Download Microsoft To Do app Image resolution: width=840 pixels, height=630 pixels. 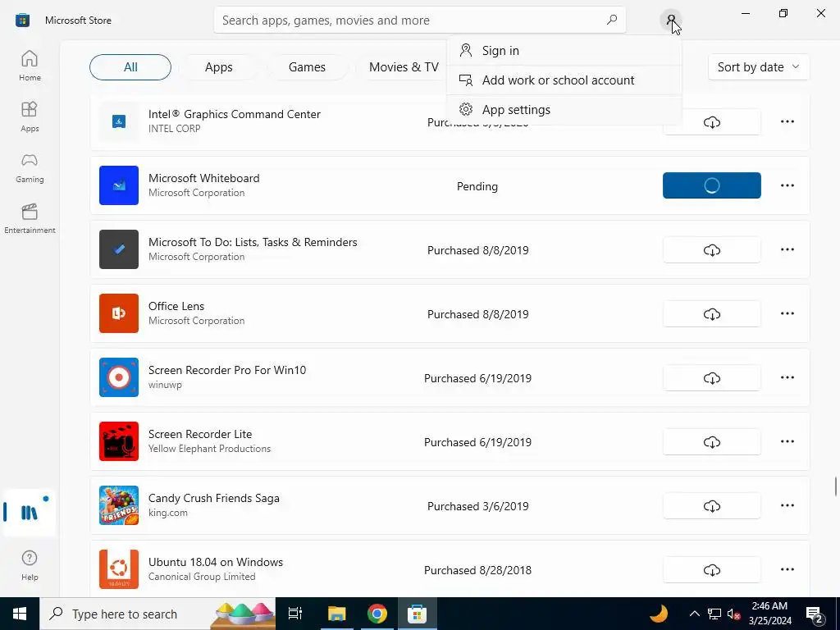pos(711,249)
